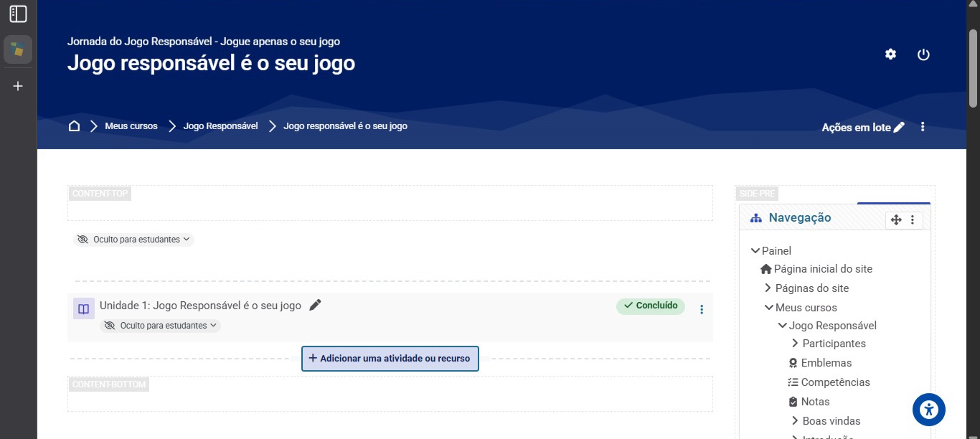Open Meus cursos breadcrumb link
980x439 pixels.
click(x=131, y=126)
